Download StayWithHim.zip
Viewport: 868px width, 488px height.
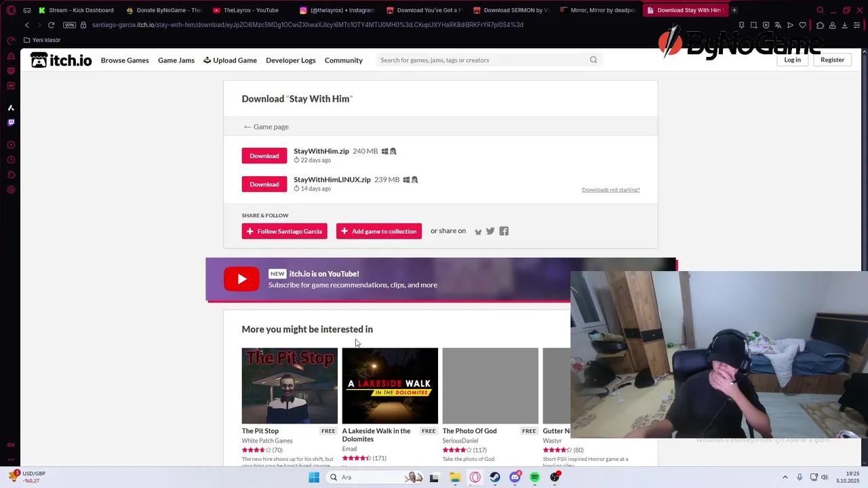point(264,156)
